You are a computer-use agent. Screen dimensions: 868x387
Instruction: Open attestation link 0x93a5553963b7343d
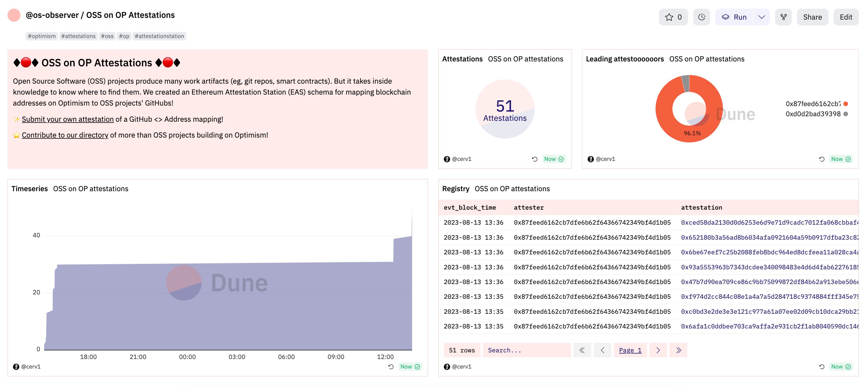770,267
